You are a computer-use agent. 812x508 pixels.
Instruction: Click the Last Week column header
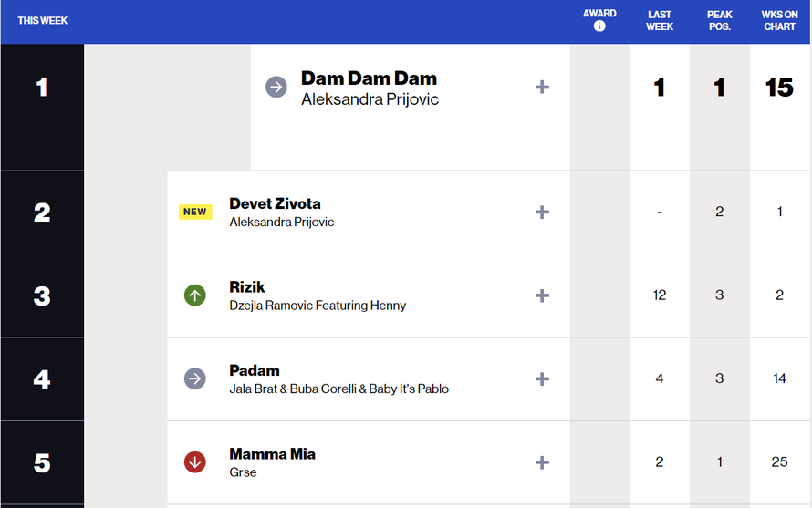pyautogui.click(x=660, y=20)
